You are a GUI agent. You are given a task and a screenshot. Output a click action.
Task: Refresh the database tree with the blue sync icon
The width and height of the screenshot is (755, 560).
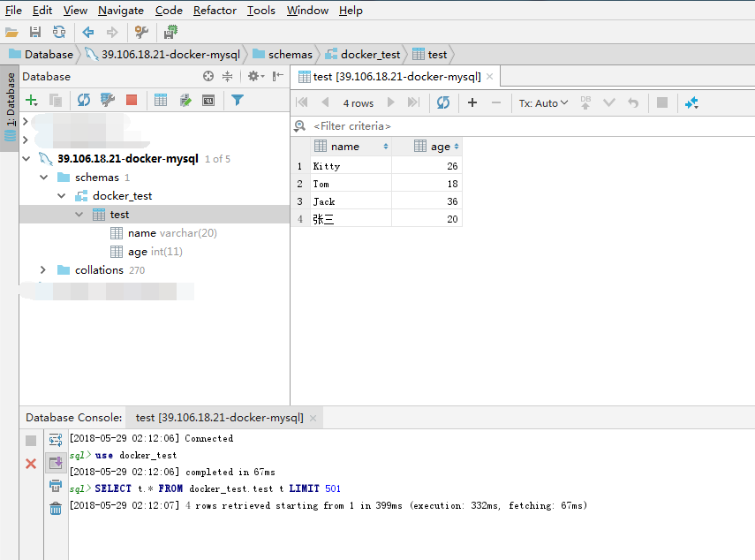84,100
